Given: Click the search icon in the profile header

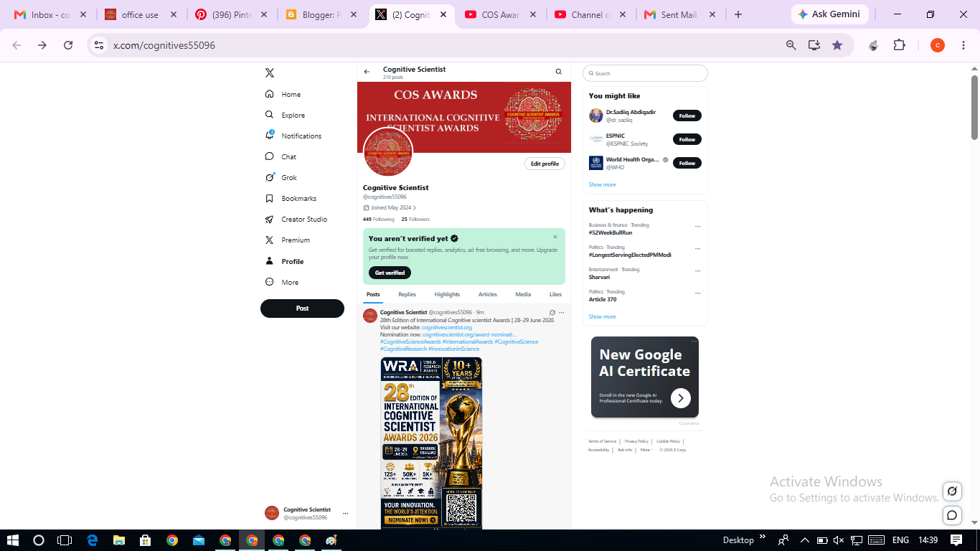Looking at the screenshot, I should [559, 72].
